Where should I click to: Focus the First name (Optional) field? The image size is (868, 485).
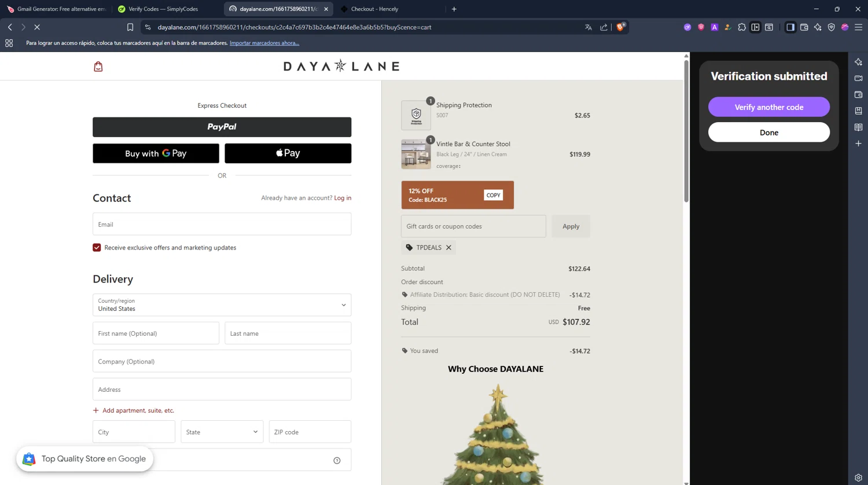(156, 333)
